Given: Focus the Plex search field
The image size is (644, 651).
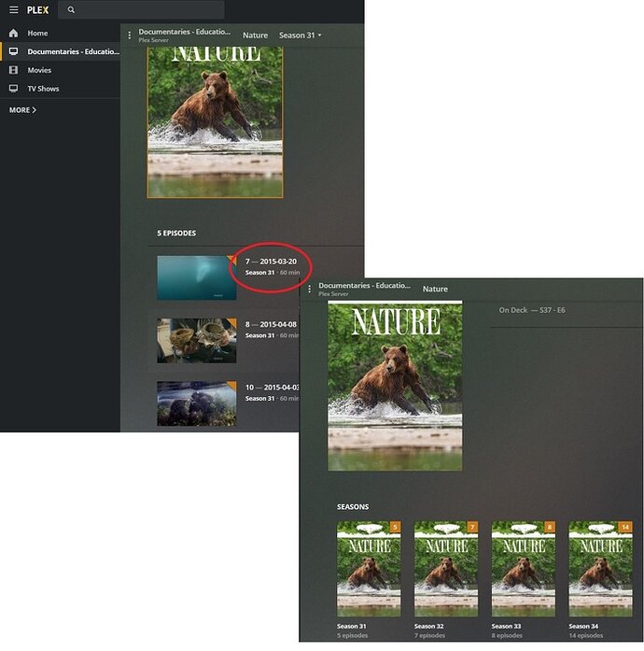Looking at the screenshot, I should coord(141,9).
